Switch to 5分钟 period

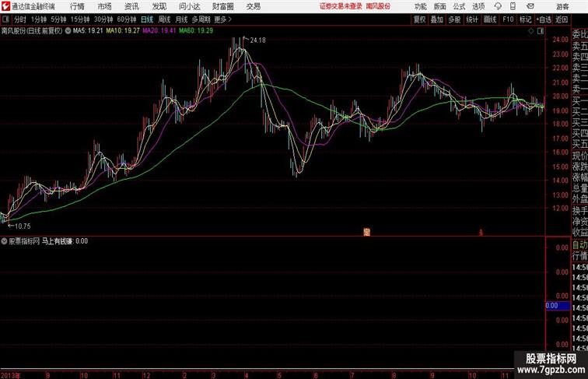click(58, 19)
